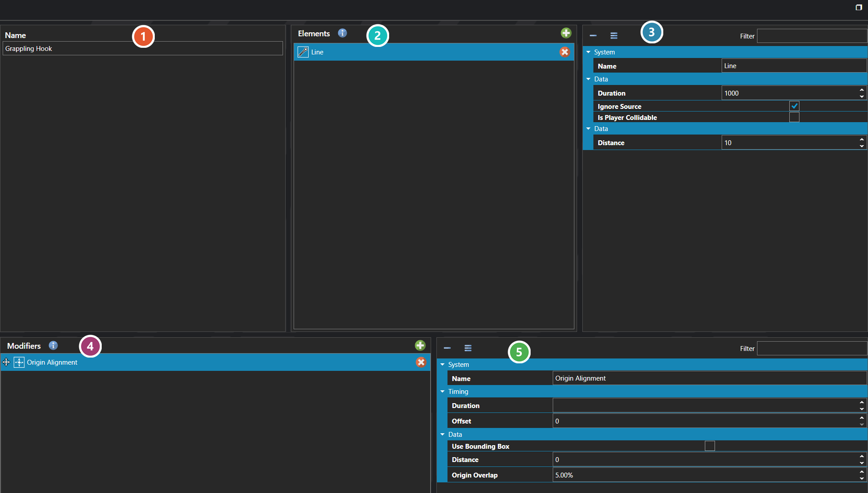This screenshot has height=493, width=868.
Task: Click the Origin Alignment modifier icon
Action: pos(19,362)
